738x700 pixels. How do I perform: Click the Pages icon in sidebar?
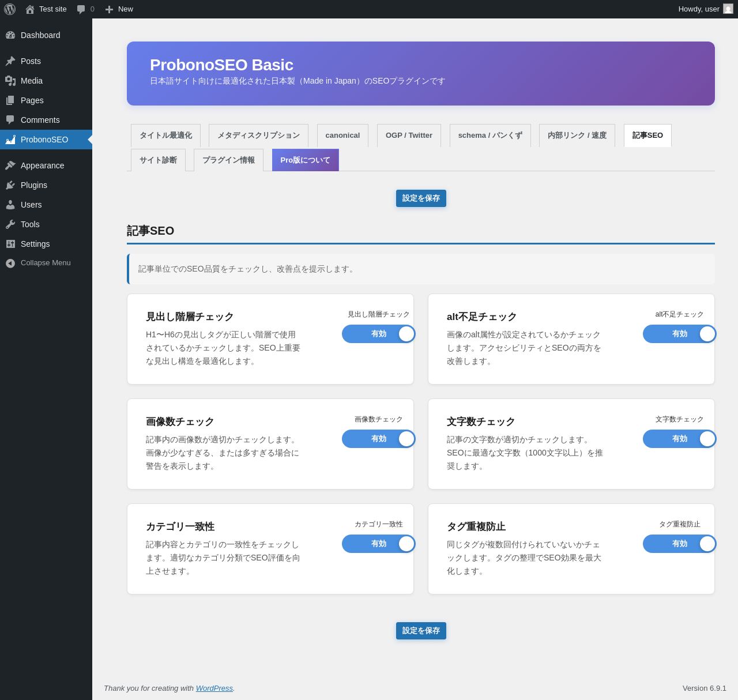[10, 100]
